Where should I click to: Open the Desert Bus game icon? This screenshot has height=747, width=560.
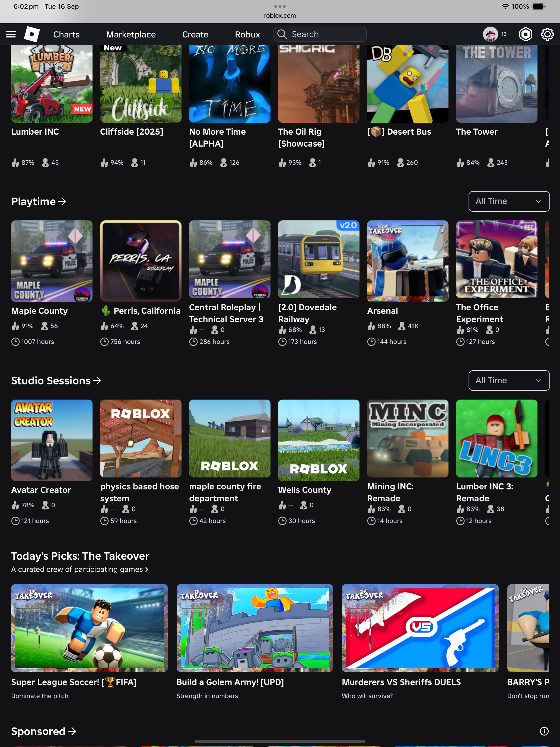tap(408, 84)
